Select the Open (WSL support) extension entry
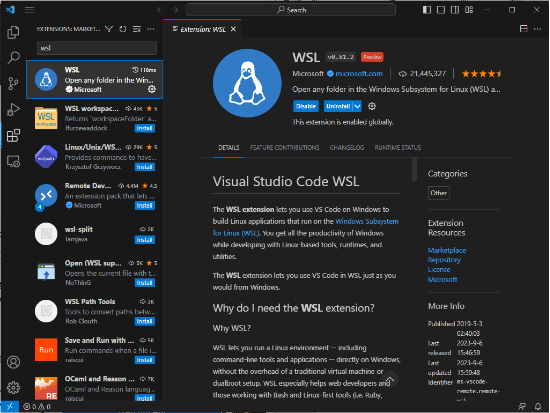This screenshot has height=413, width=550. (x=95, y=273)
